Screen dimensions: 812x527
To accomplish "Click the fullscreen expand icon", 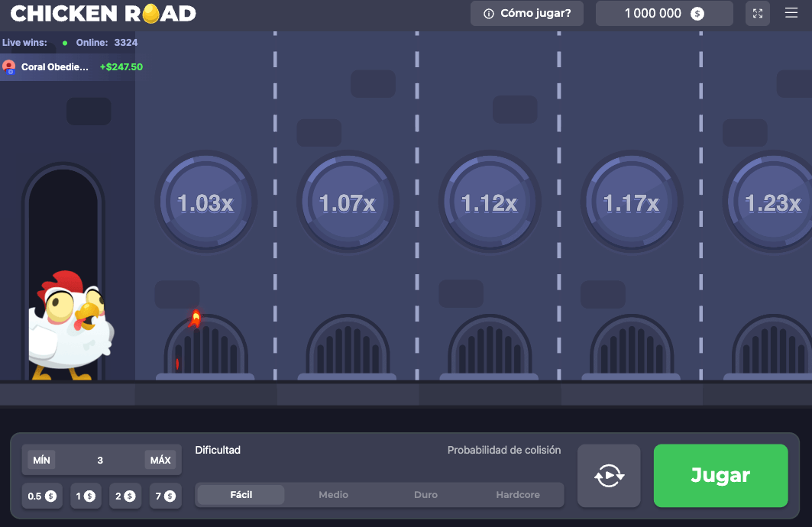I will click(757, 14).
